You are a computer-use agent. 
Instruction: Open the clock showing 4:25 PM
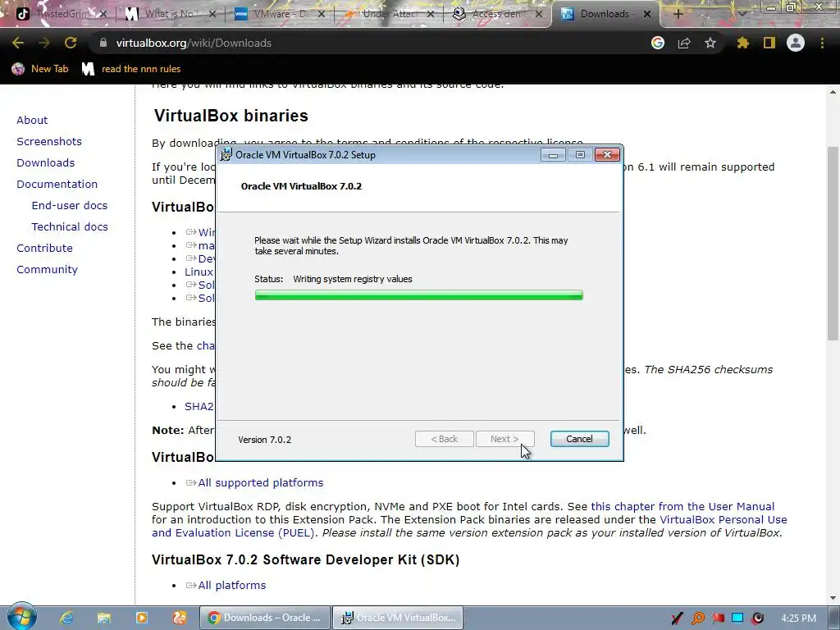click(799, 619)
